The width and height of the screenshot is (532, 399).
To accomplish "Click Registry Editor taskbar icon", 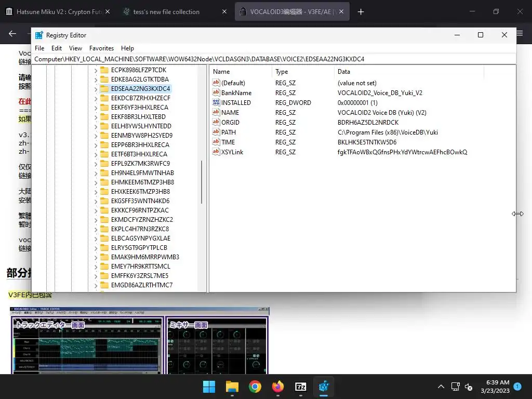I will 324,387.
